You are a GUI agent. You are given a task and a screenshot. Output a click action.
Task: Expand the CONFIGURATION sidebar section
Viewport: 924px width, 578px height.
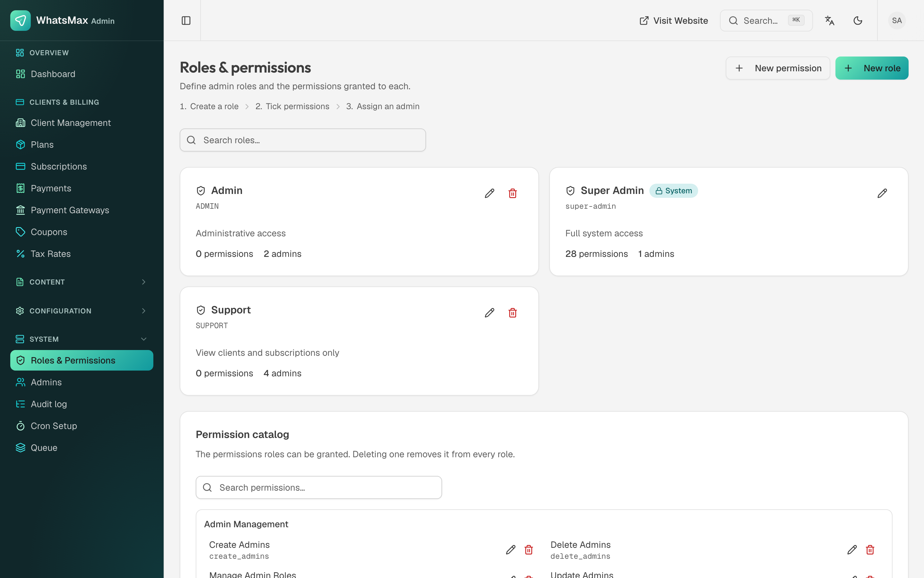click(82, 311)
